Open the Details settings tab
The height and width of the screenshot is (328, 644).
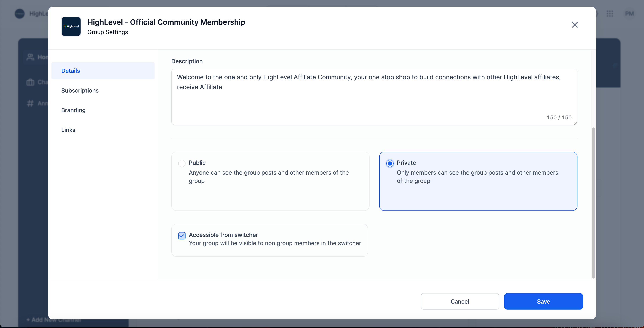[103, 71]
